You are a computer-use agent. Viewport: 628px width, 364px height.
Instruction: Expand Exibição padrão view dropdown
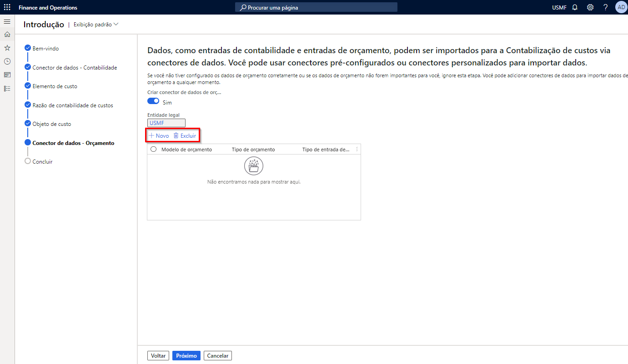[96, 25]
